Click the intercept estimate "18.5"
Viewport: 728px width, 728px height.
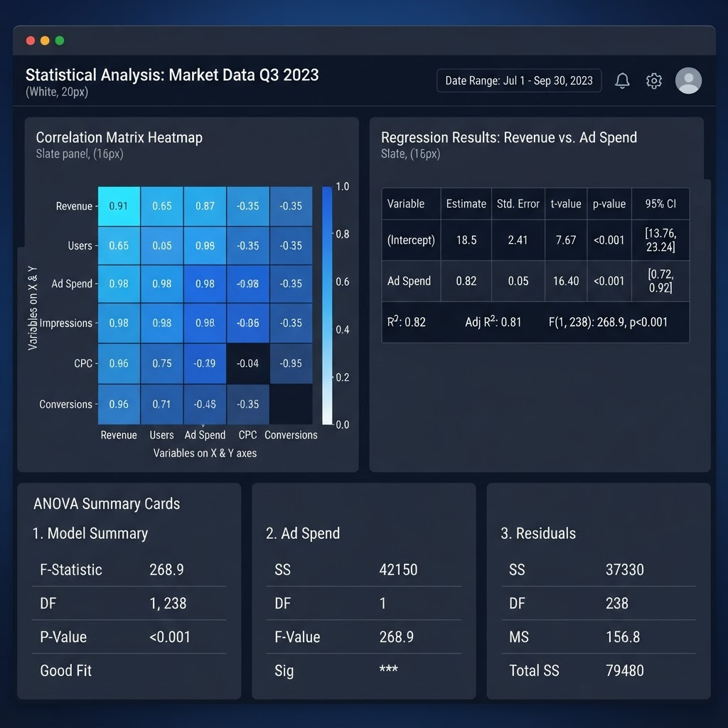(x=466, y=240)
